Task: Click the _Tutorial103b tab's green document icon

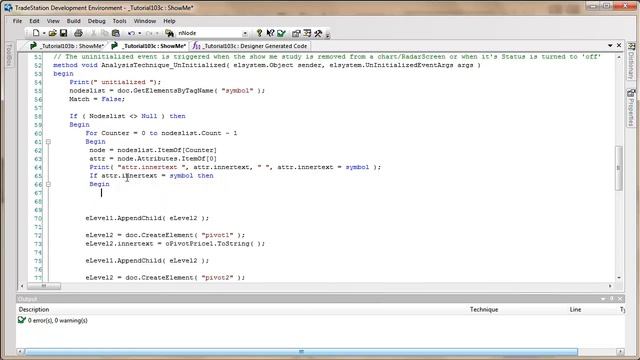Action: 33,46
